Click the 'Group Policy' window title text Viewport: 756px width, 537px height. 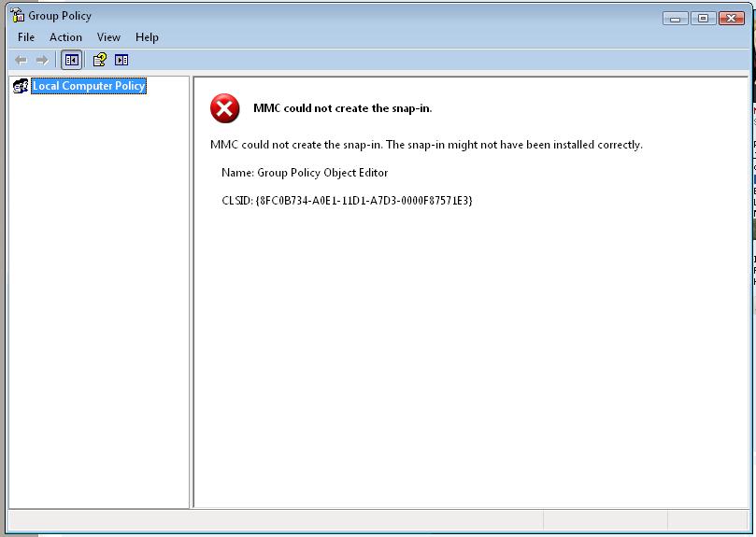pyautogui.click(x=60, y=16)
